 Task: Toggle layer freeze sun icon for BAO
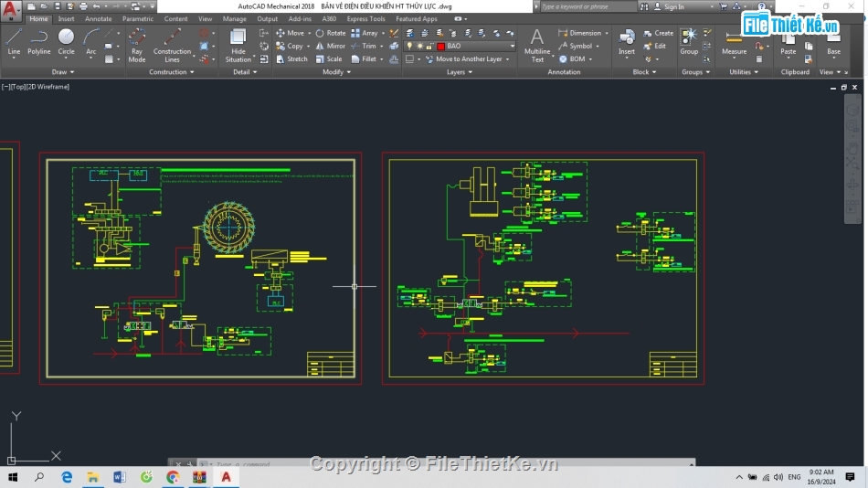click(419, 46)
